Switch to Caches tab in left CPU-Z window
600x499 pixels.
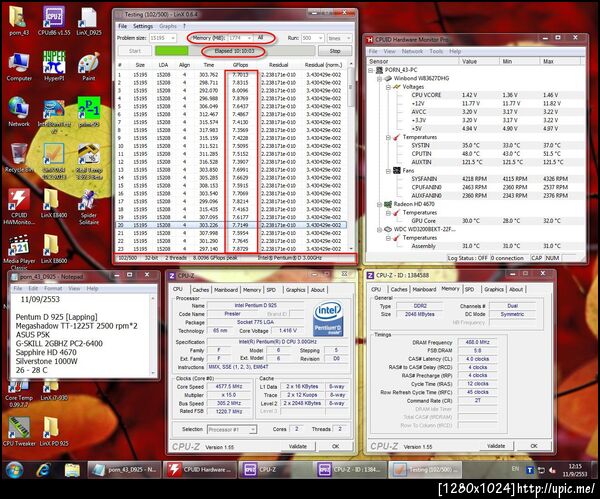coord(201,290)
